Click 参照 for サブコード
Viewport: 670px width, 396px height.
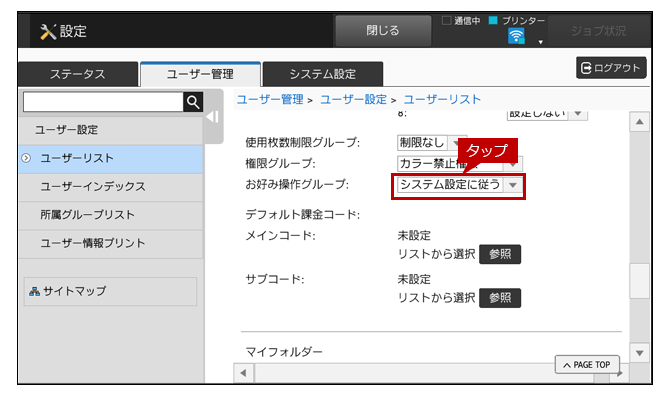(500, 298)
